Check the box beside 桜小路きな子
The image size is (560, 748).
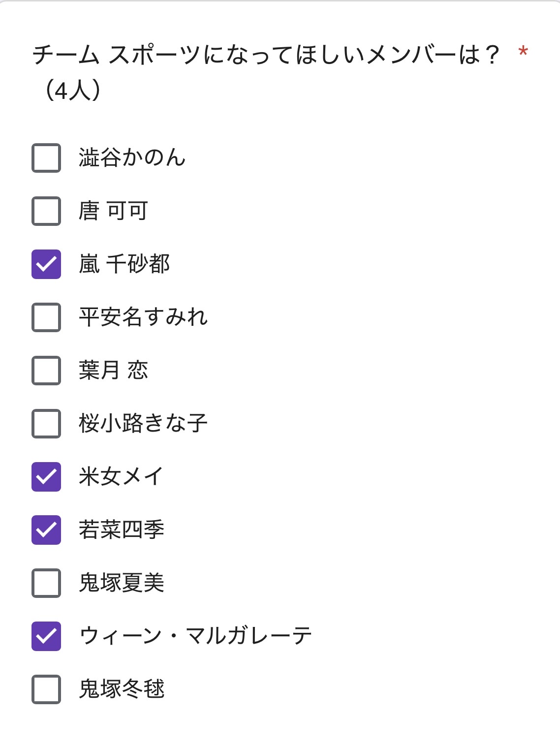pos(46,424)
